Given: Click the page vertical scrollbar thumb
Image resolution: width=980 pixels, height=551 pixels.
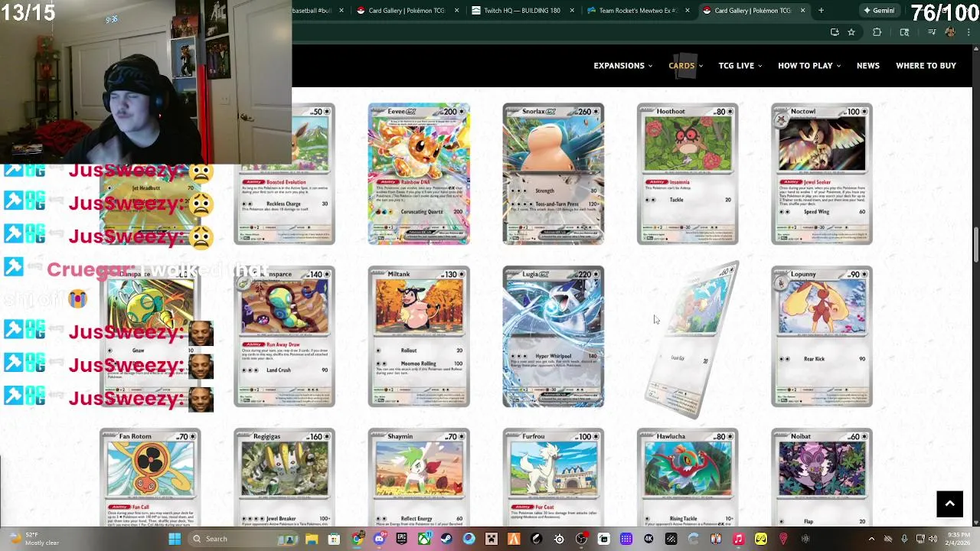Looking at the screenshot, I should (x=975, y=245).
